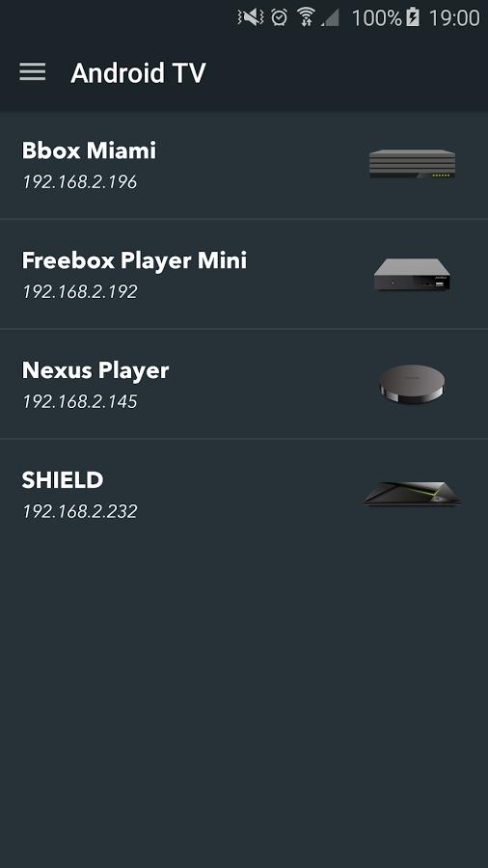Connect to the Nexus Player

click(244, 384)
